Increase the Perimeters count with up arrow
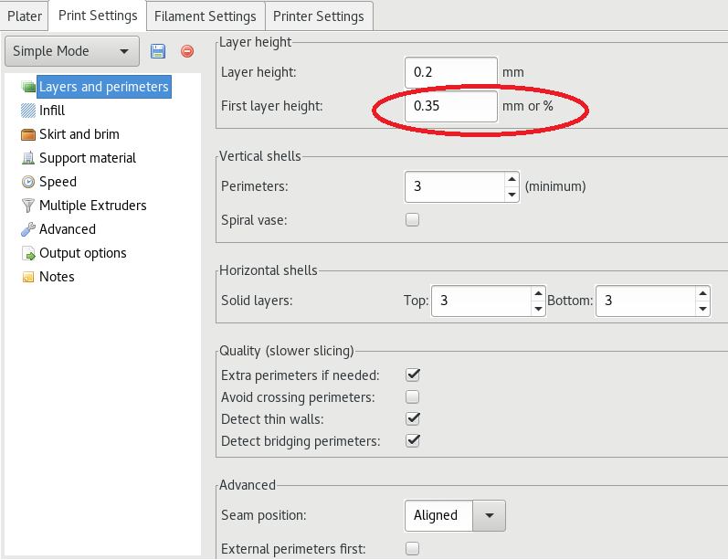Screen dimensions: 728x560 (512, 179)
